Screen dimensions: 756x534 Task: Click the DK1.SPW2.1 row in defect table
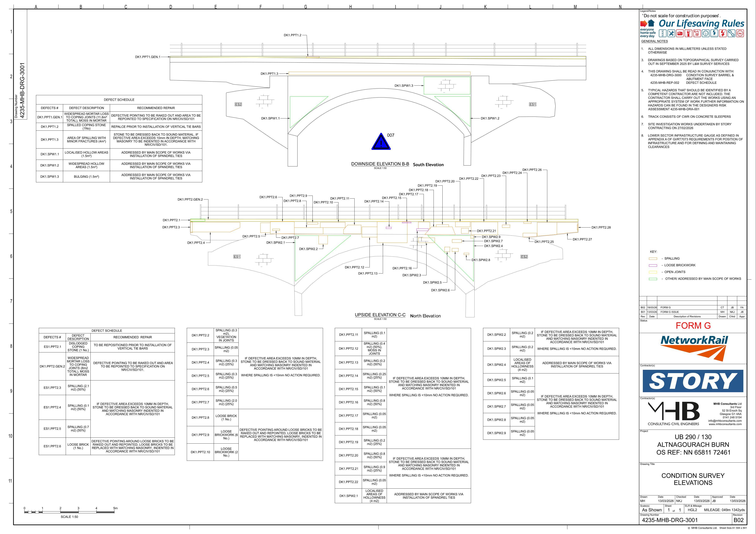coord(403,496)
